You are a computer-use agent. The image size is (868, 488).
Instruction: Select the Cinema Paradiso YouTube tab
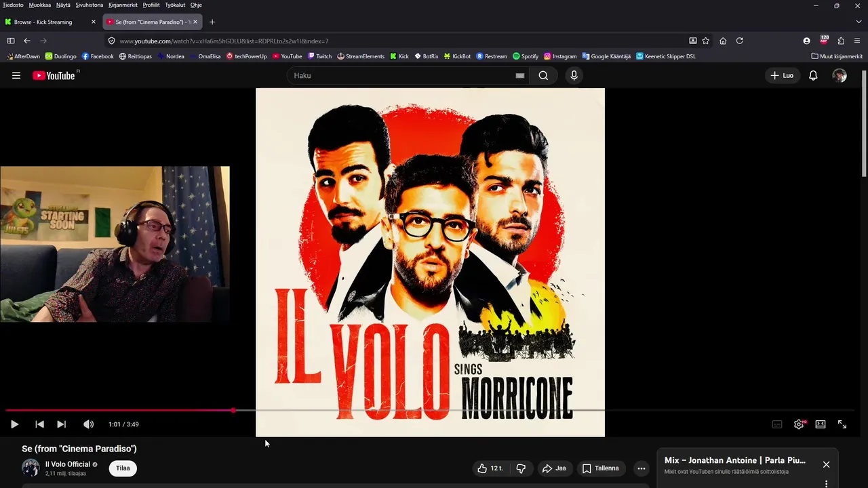click(153, 22)
